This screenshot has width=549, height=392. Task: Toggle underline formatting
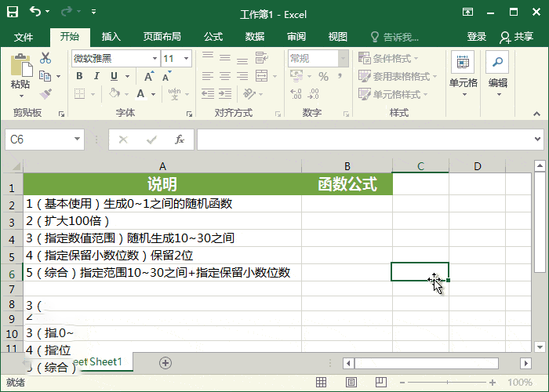115,76
